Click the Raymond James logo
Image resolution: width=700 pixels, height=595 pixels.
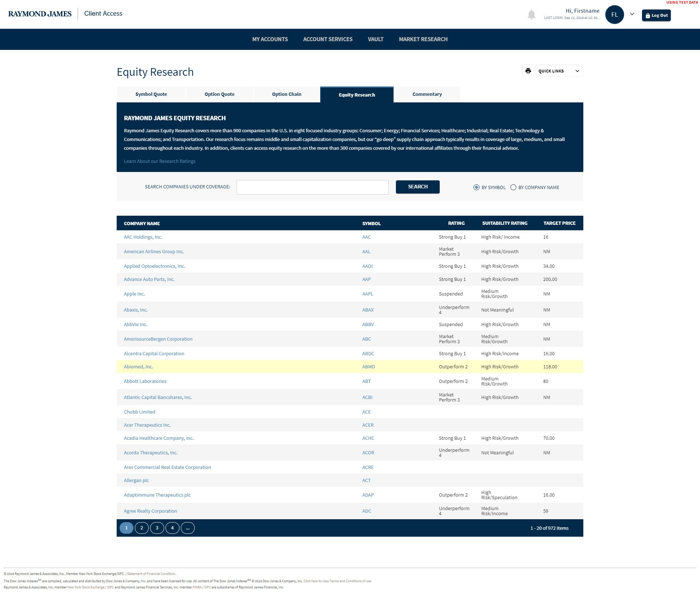40,14
